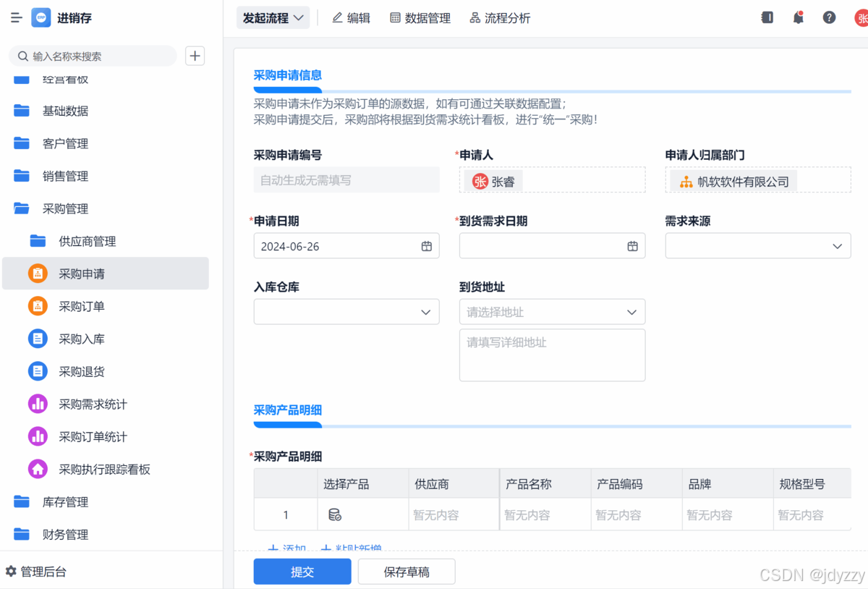
Task: Click the 保存草稿 button
Action: click(407, 572)
